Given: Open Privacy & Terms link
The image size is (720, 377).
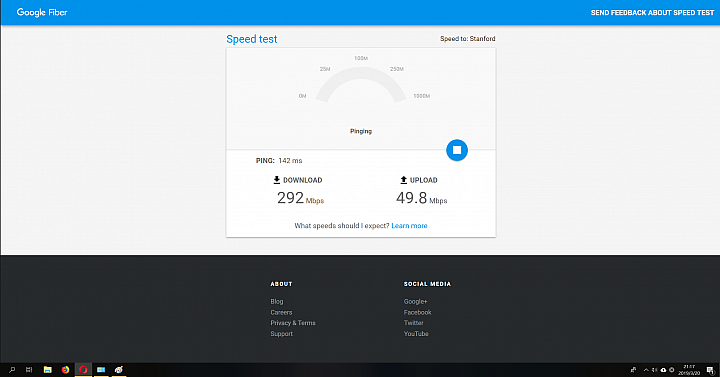Looking at the screenshot, I should coord(293,323).
